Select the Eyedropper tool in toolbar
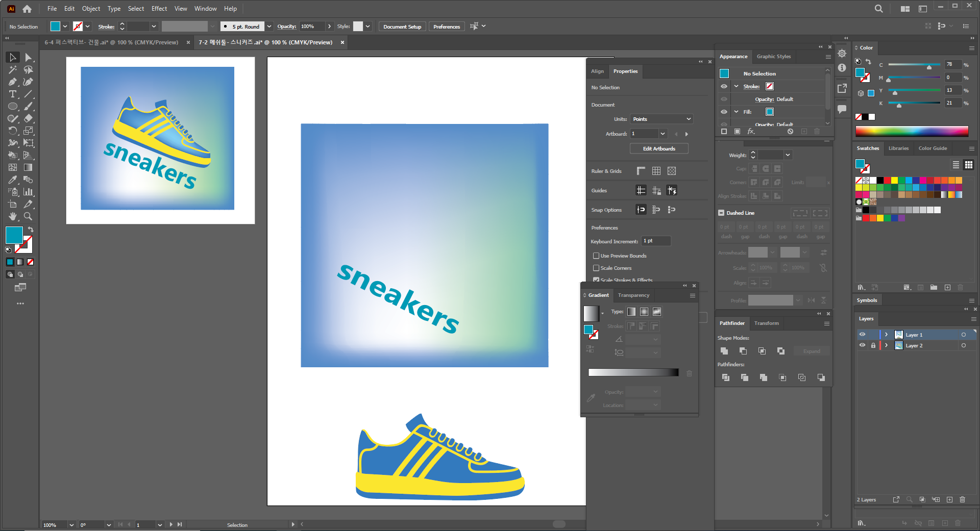The width and height of the screenshot is (980, 531). pos(13,180)
